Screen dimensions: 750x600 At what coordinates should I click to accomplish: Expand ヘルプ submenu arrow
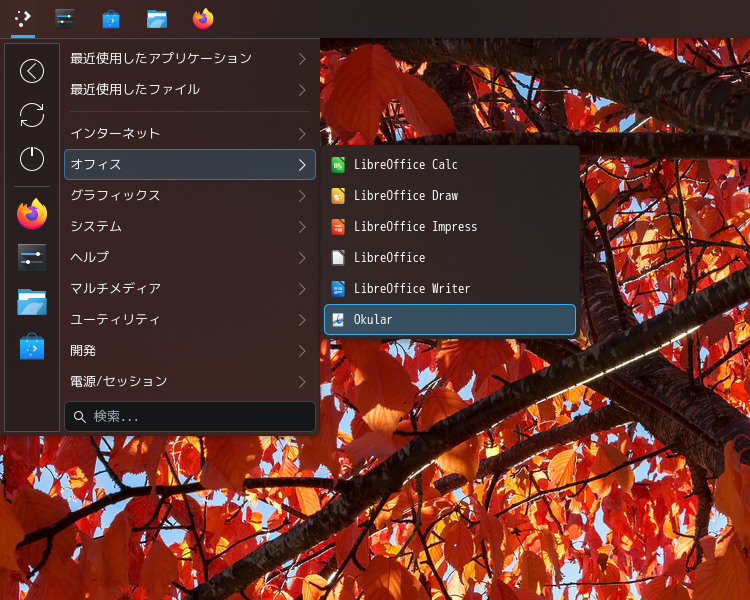pyautogui.click(x=302, y=258)
